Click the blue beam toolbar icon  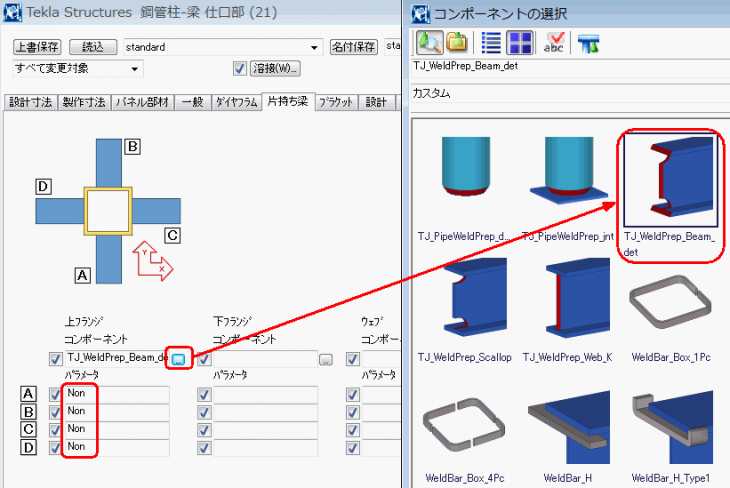588,43
